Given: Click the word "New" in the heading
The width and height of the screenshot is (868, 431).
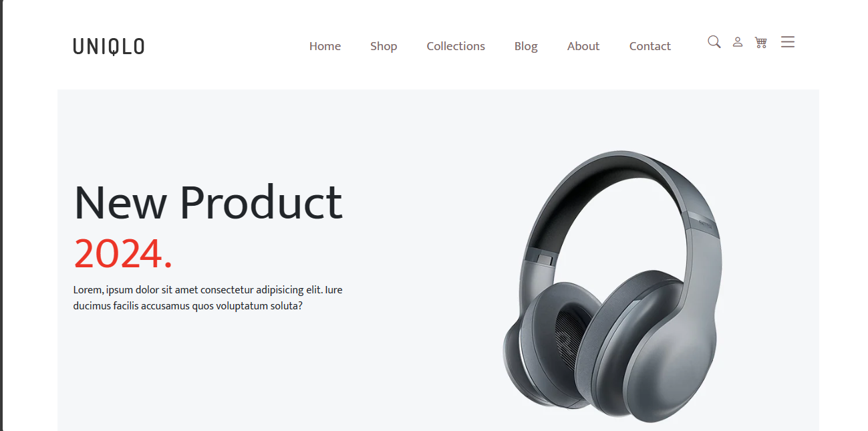Looking at the screenshot, I should tap(120, 202).
